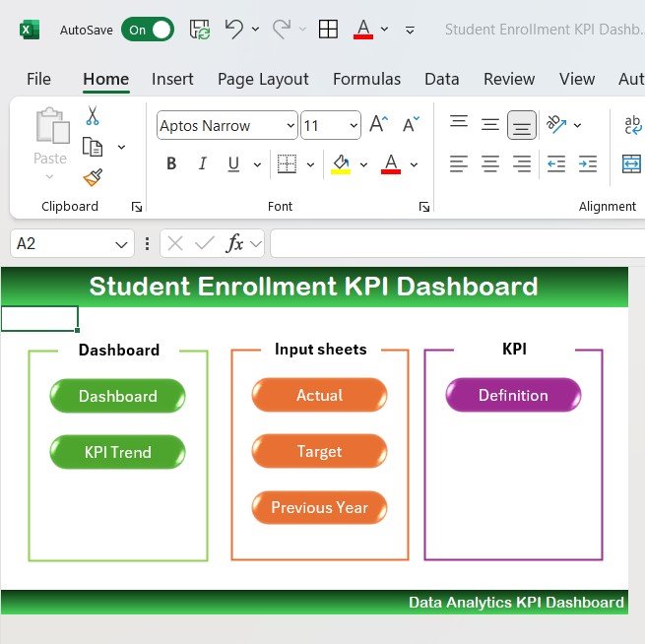This screenshot has height=644, width=645.
Task: Click the Cut scissors icon
Action: 93,115
